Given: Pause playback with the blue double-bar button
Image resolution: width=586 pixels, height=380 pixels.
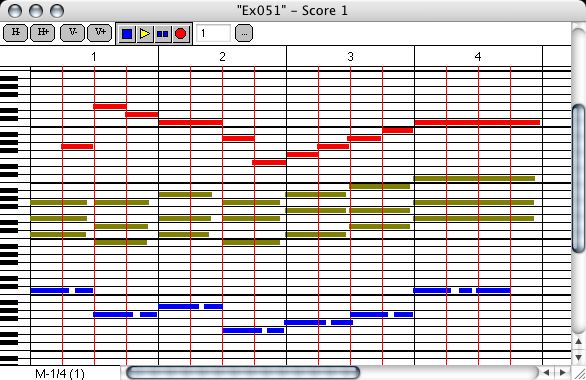Looking at the screenshot, I should click(163, 34).
